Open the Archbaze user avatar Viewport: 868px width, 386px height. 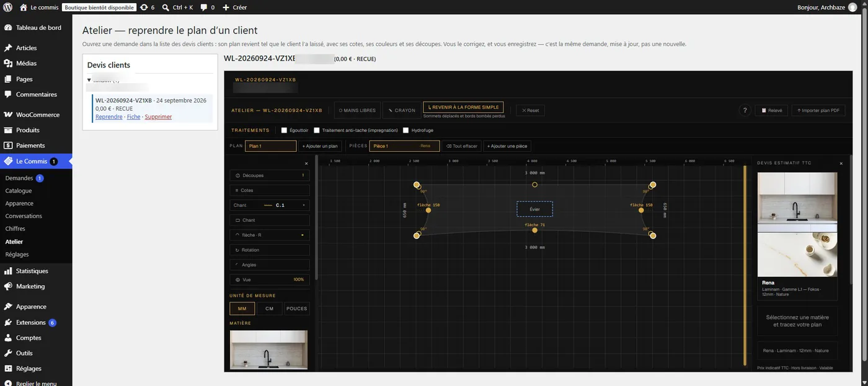coord(852,7)
